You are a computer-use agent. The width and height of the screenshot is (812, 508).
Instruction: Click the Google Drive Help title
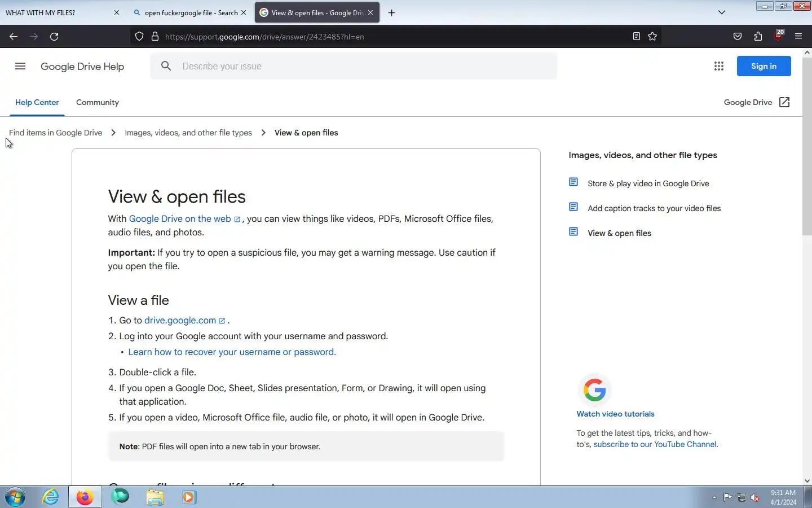pyautogui.click(x=82, y=67)
